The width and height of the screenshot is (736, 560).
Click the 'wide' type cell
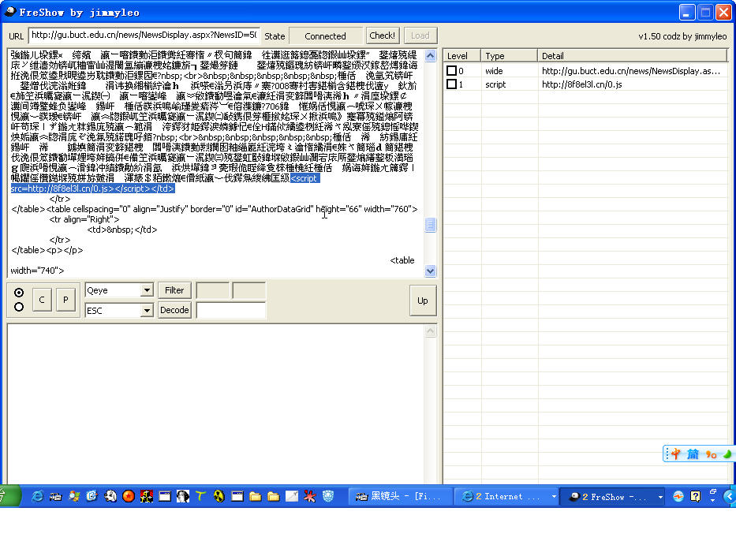494,71
